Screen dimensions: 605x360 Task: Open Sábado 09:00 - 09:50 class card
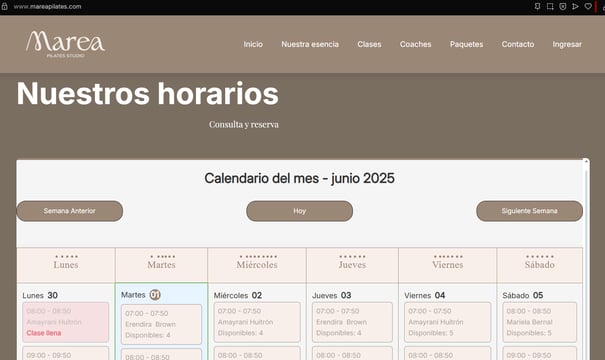[x=540, y=353]
